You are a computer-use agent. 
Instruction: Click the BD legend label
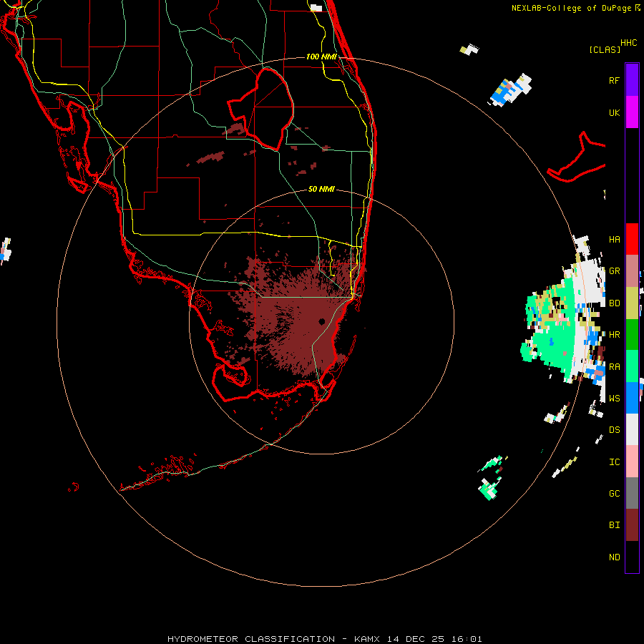(x=614, y=303)
